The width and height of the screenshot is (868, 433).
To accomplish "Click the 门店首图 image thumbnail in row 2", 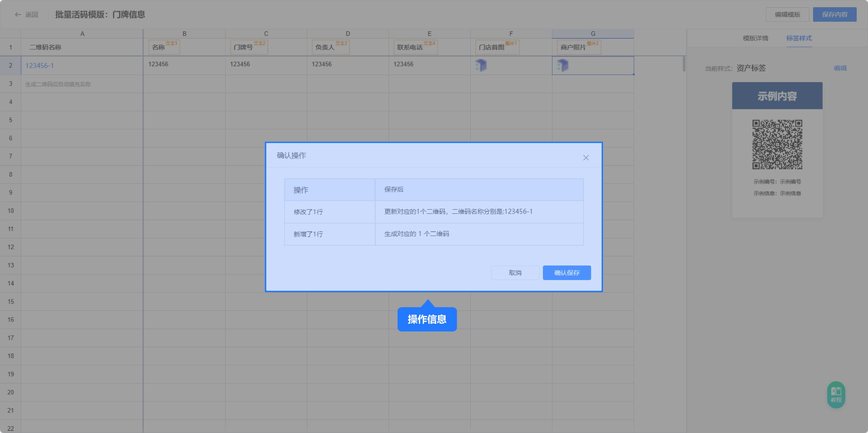I will point(481,65).
